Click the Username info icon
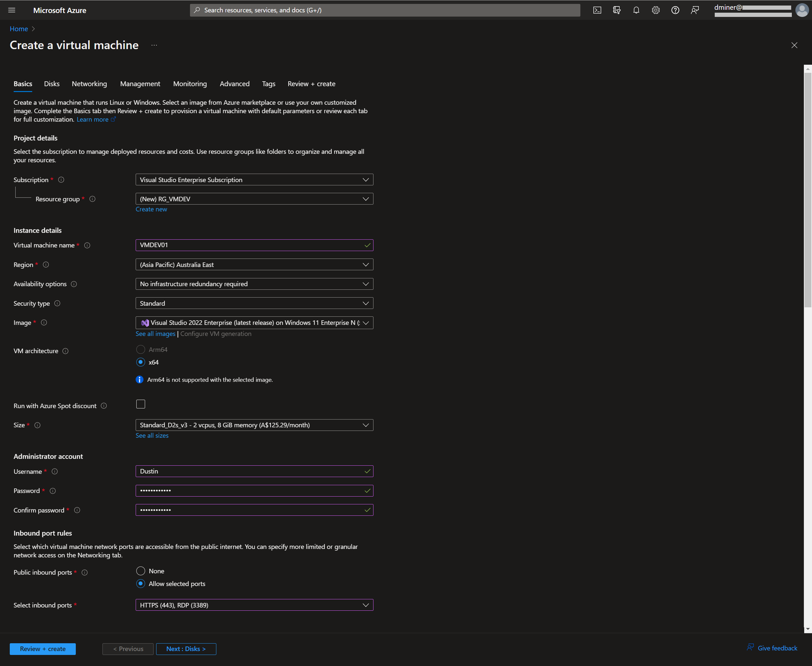812x666 pixels. click(x=55, y=472)
